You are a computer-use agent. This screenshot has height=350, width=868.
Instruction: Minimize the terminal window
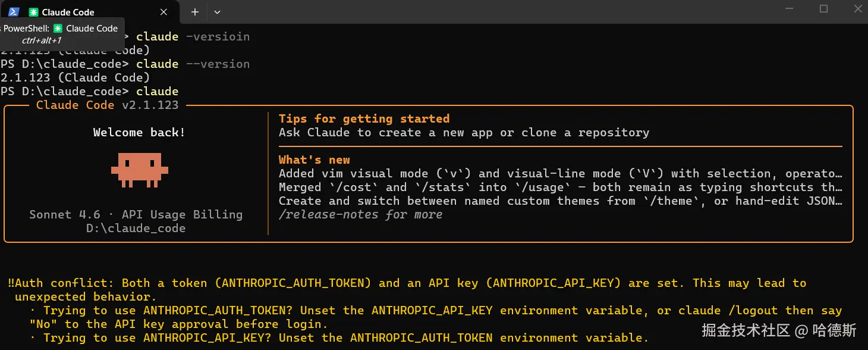click(x=791, y=9)
